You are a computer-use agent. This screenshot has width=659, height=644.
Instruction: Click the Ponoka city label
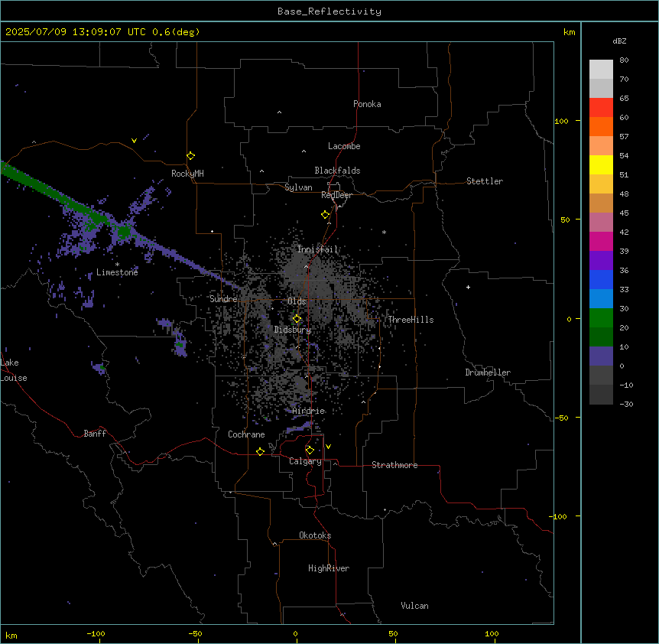[367, 104]
